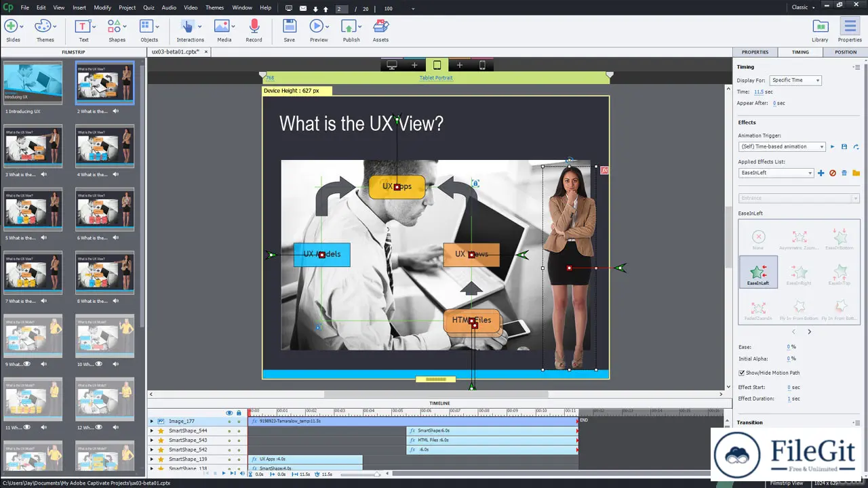Play the timeline

pyautogui.click(x=224, y=474)
